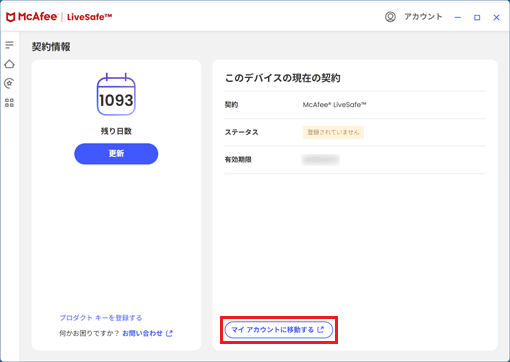Click the 1093 days calendar icon
This screenshot has height=362, width=510.
(116, 94)
